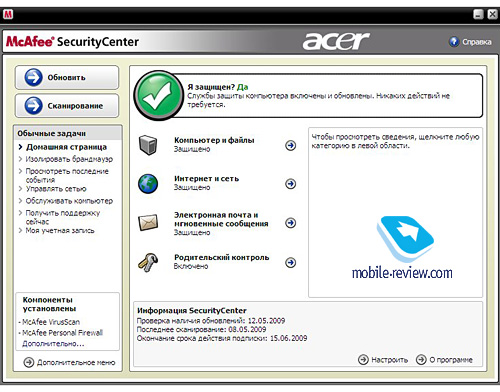Click chevron beside Изолировать брандмауэр
Screen dimensions: 500x392
click(20, 159)
